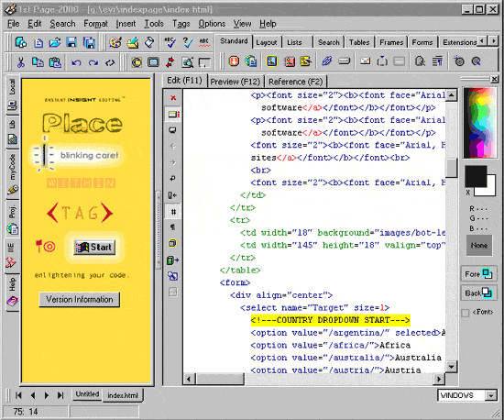Click the paragraph marks icon in gutter
This screenshot has height=420, width=504.
(x=172, y=227)
